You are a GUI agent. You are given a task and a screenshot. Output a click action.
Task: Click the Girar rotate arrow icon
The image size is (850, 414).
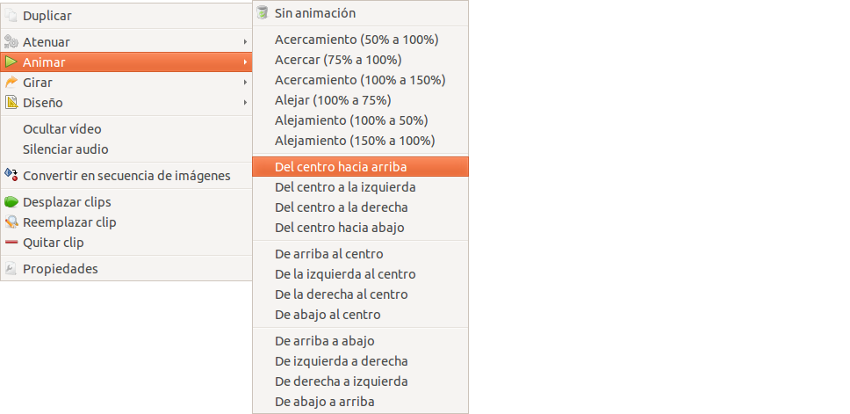pyautogui.click(x=11, y=82)
